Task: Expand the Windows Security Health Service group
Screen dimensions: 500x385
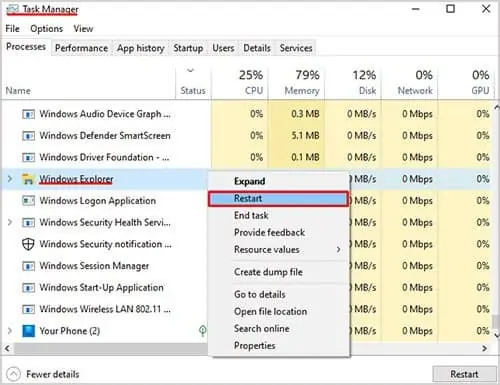Action: point(10,222)
